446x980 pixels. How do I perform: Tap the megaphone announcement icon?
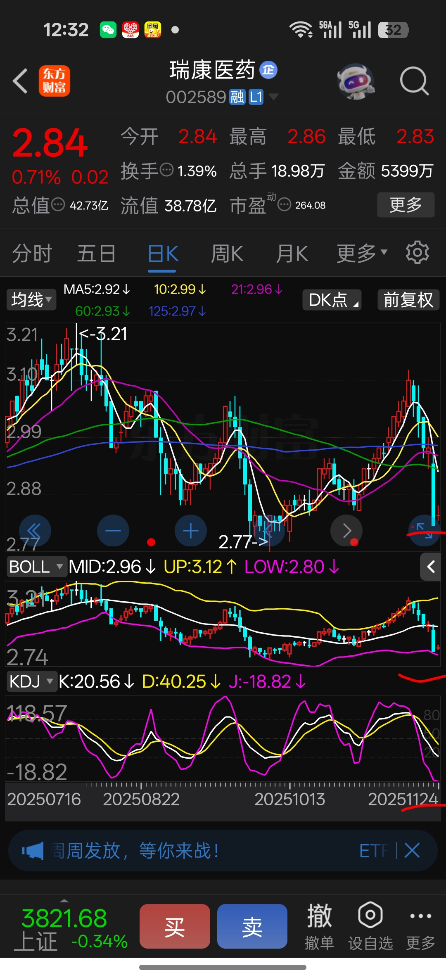[33, 851]
